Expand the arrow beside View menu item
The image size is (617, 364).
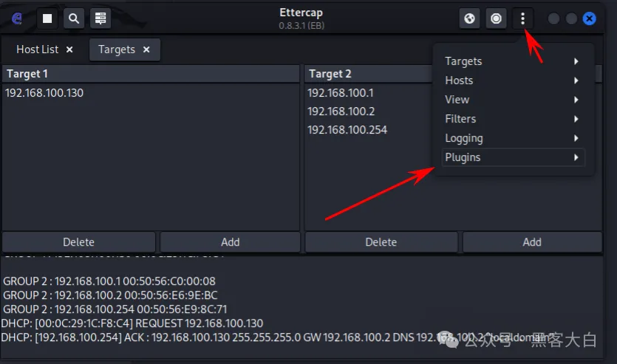(x=576, y=100)
